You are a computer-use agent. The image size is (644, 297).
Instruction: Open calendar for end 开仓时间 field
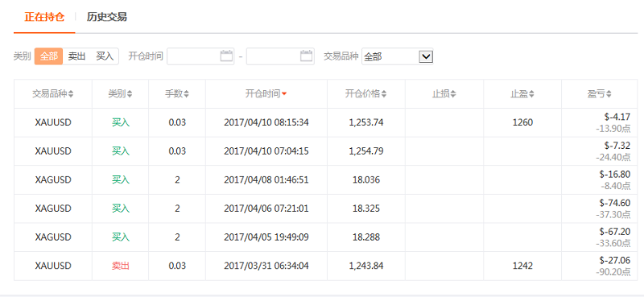click(307, 56)
